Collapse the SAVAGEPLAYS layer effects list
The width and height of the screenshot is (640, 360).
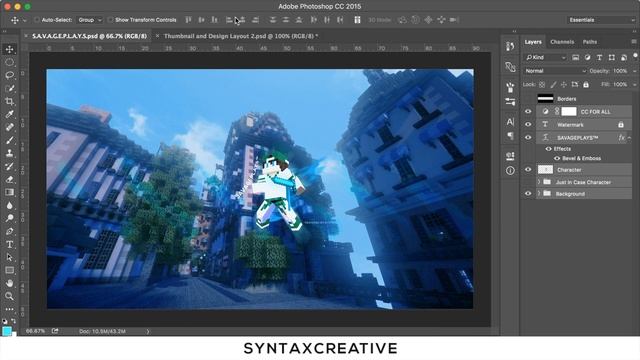629,138
